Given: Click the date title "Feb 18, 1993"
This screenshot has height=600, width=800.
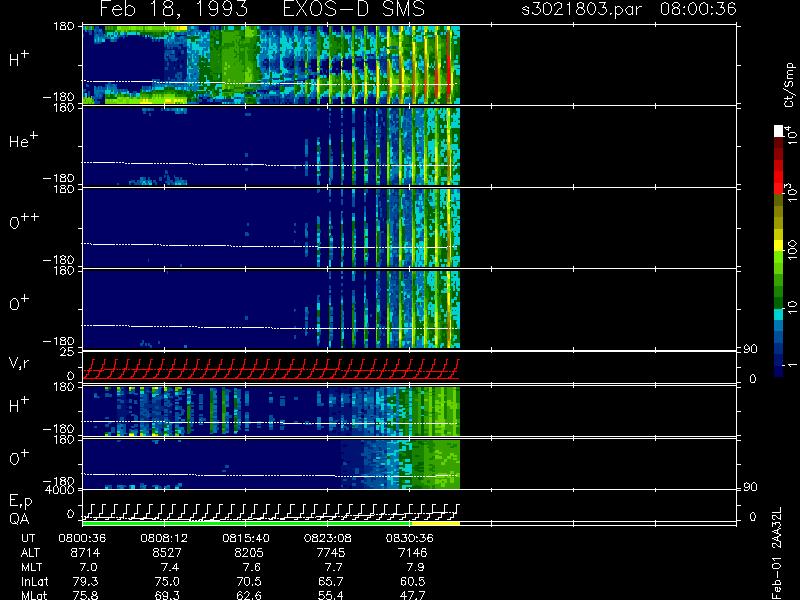Looking at the screenshot, I should [173, 9].
